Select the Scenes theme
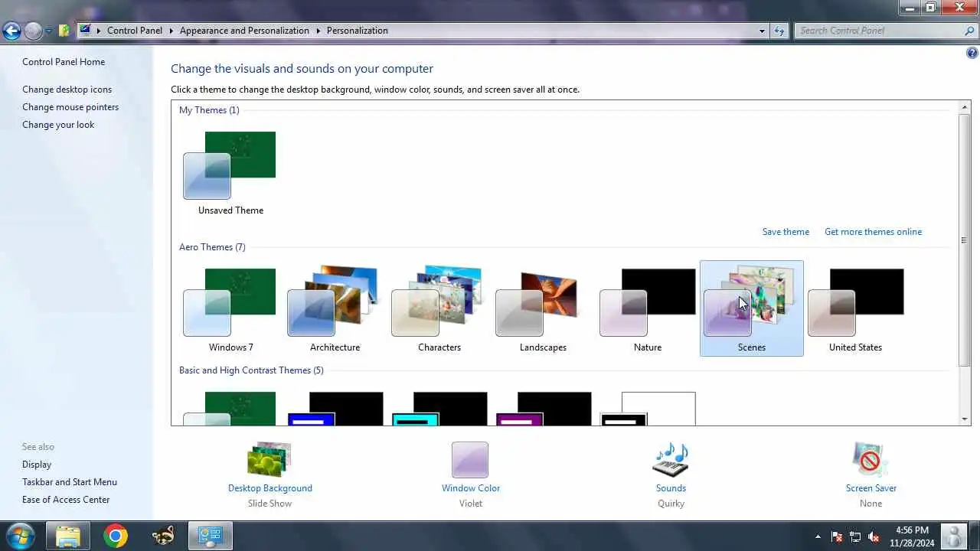 (x=751, y=309)
